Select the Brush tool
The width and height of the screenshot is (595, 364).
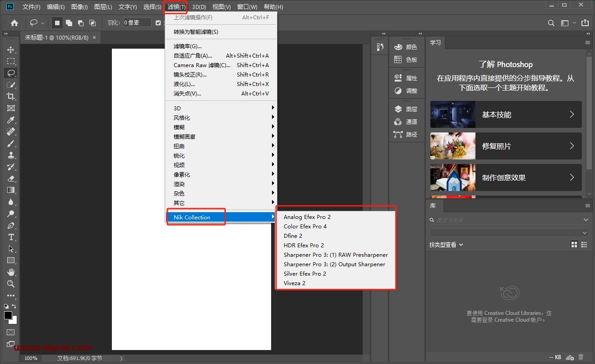point(11,143)
